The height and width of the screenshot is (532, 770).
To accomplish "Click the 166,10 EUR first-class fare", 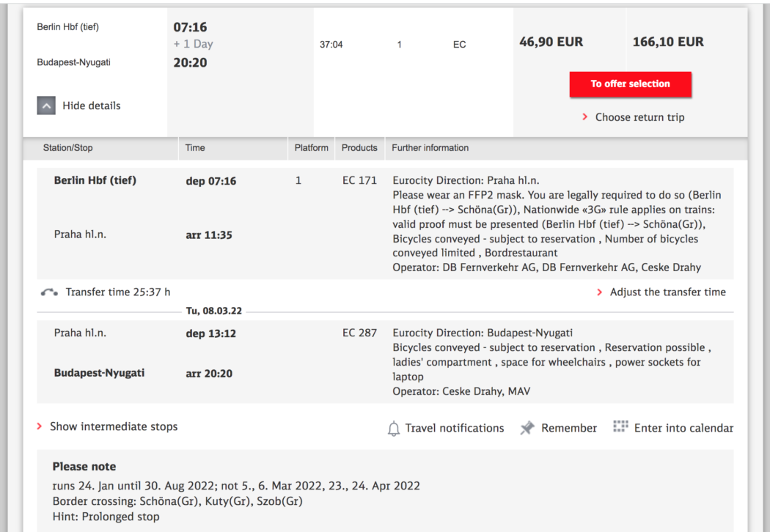I will tap(669, 43).
